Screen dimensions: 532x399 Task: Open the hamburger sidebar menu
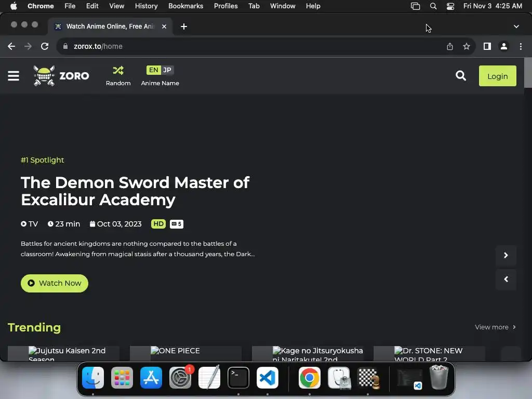coord(14,76)
